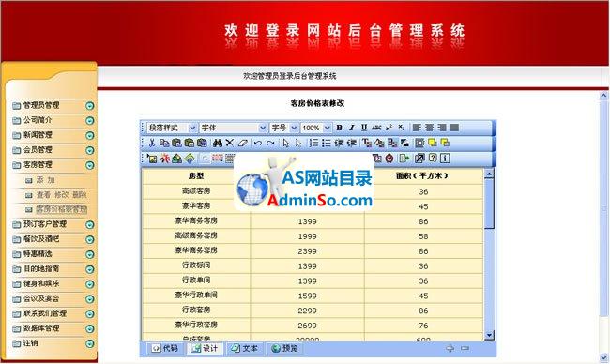The image size is (610, 364).
Task: Expand 公司简介 with its green arrow
Action: tap(90, 121)
